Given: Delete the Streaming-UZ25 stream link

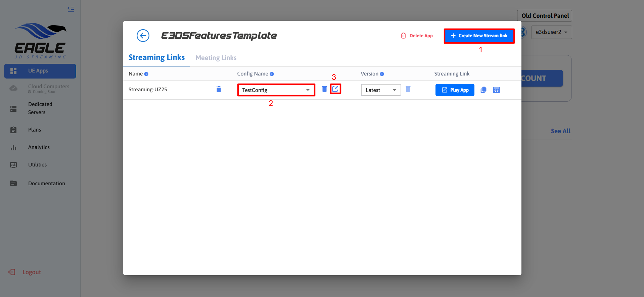Looking at the screenshot, I should point(219,89).
